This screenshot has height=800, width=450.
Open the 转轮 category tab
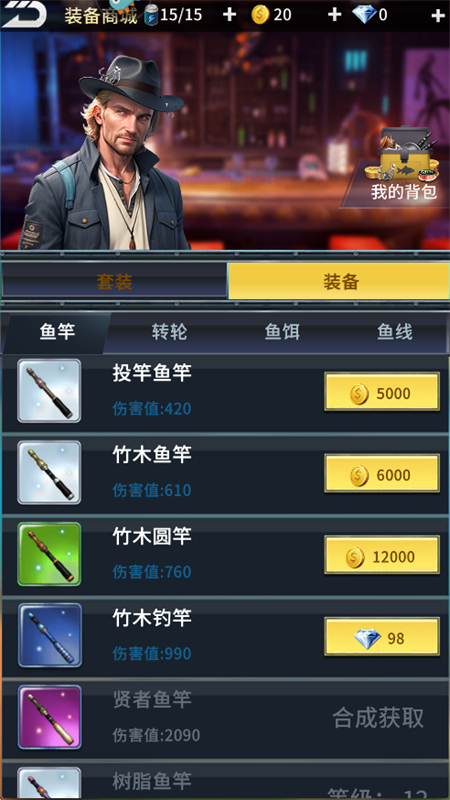169,332
